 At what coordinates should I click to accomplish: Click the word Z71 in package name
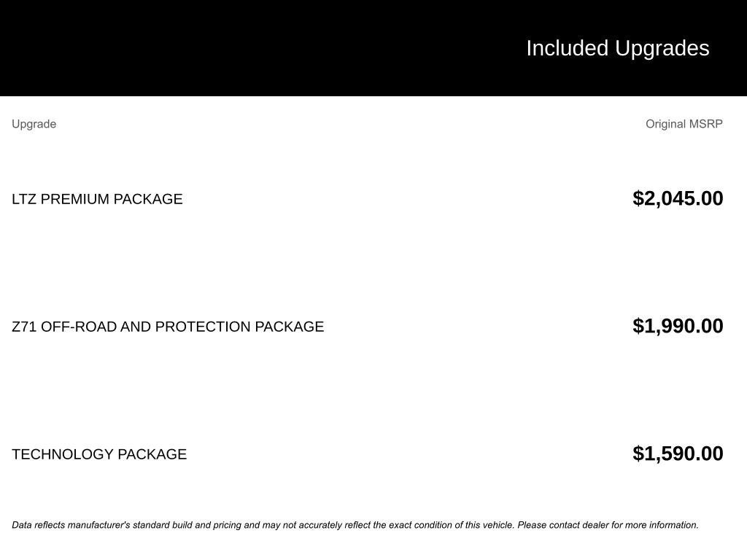(x=25, y=327)
